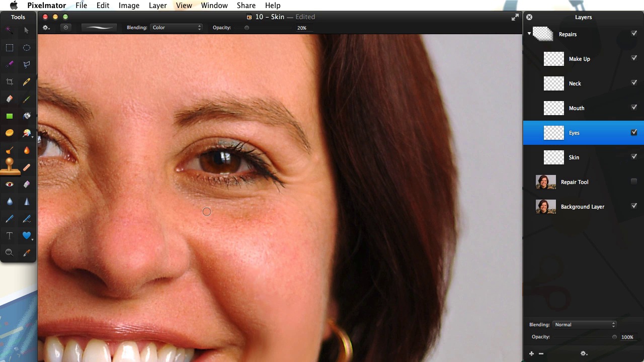Open the Edit menu
This screenshot has height=362, width=644.
pyautogui.click(x=103, y=6)
